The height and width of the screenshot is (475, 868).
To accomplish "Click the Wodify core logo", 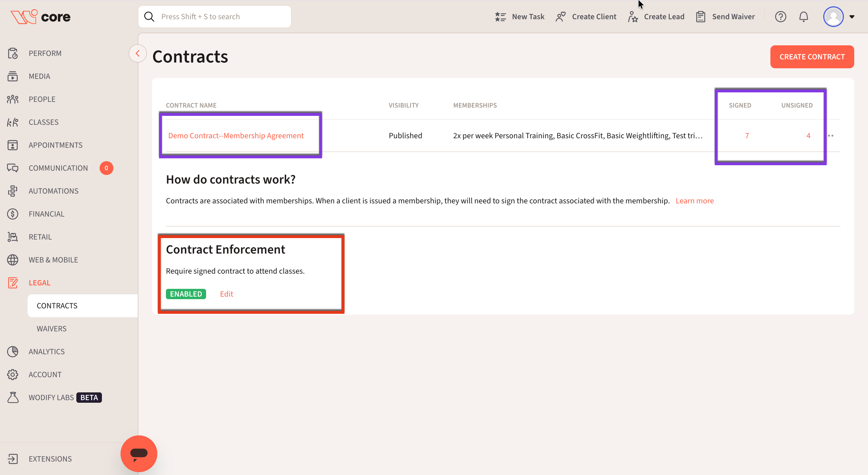I will tap(40, 17).
